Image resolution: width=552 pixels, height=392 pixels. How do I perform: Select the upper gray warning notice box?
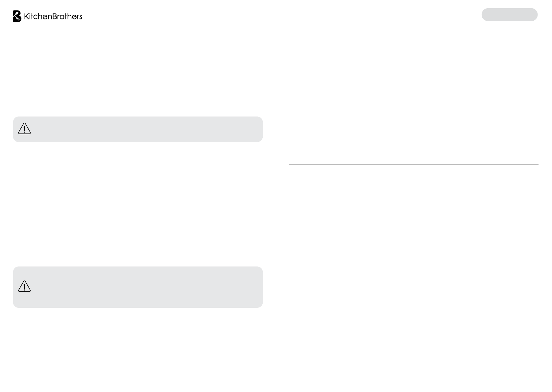pos(138,129)
